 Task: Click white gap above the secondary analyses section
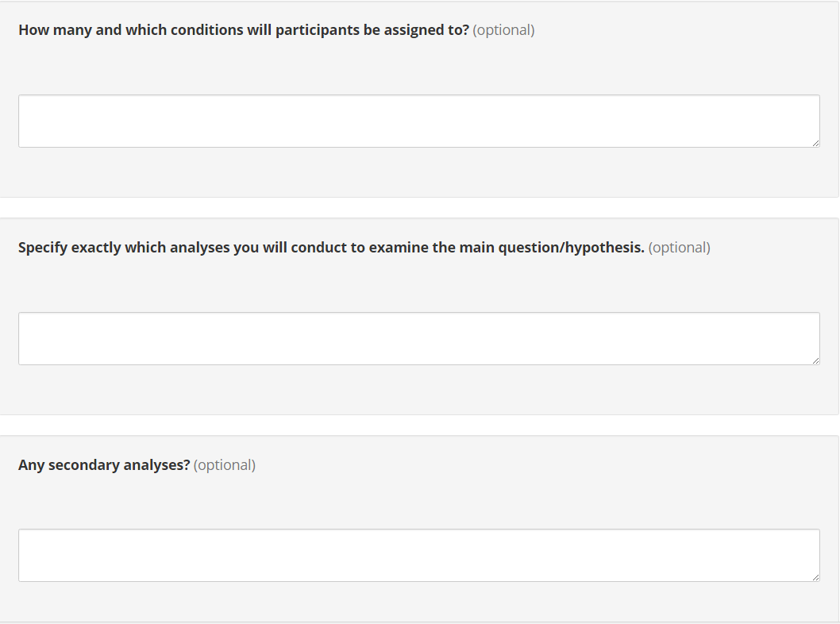click(418, 425)
